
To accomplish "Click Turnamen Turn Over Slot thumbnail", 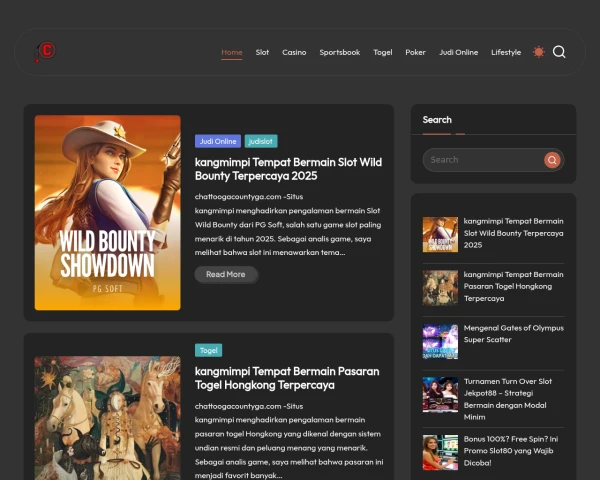I will point(440,394).
